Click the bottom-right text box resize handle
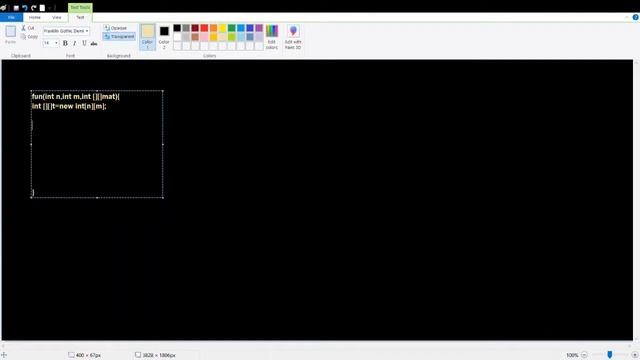Viewport: 640px width, 360px height. click(x=163, y=198)
